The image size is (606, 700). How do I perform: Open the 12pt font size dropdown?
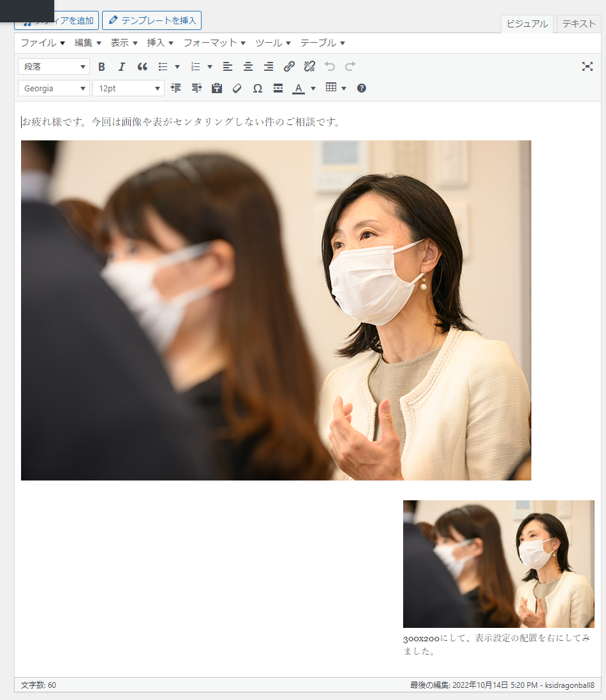point(128,88)
